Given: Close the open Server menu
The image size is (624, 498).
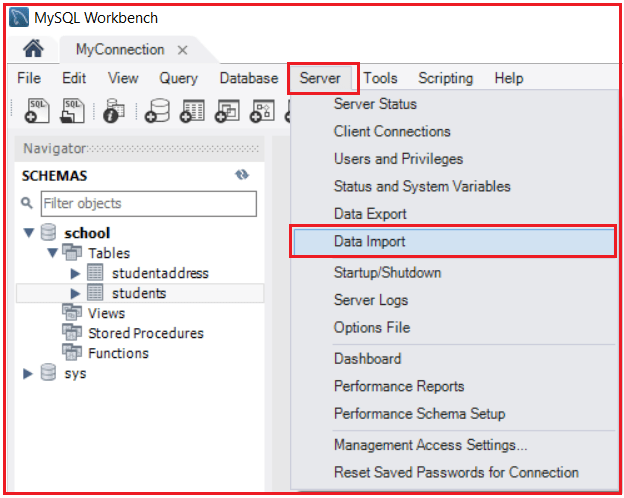Looking at the screenshot, I should [x=320, y=78].
